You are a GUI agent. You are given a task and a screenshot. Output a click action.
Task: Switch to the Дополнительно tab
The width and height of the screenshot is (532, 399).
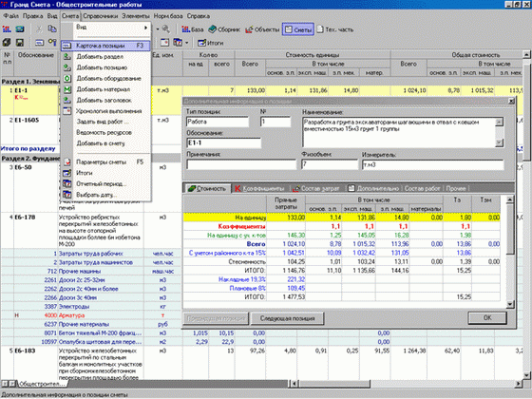374,189
